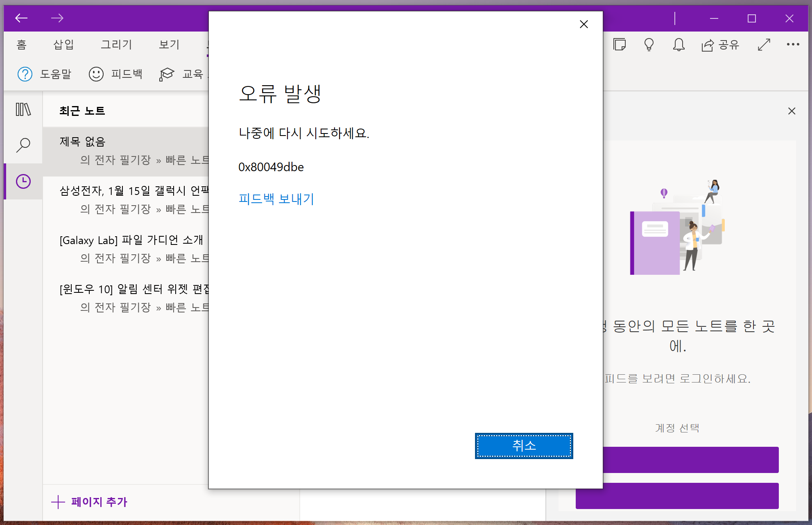Screen dimensions: 812x525
Task: Open notebooks navigation icon in sidebar
Action: coord(23,109)
